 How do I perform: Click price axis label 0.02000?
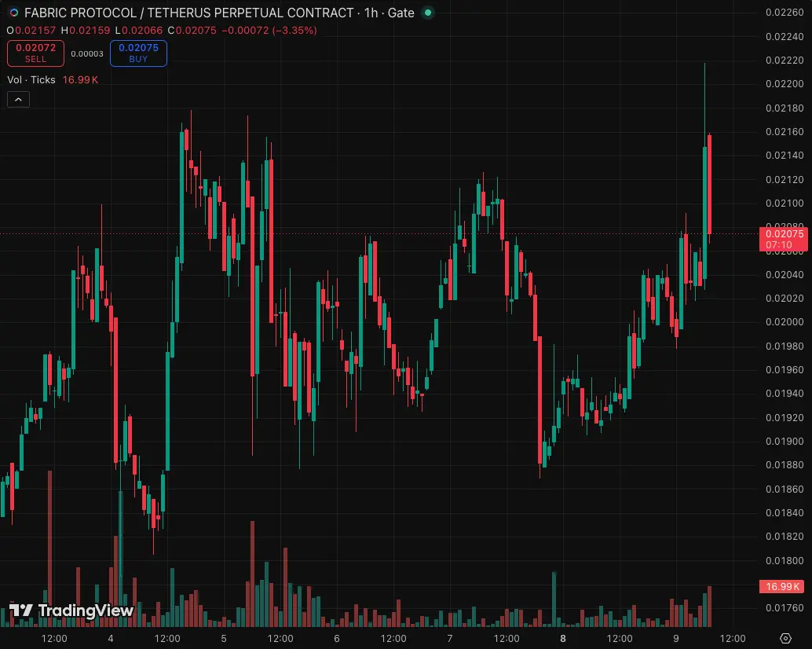pos(785,321)
